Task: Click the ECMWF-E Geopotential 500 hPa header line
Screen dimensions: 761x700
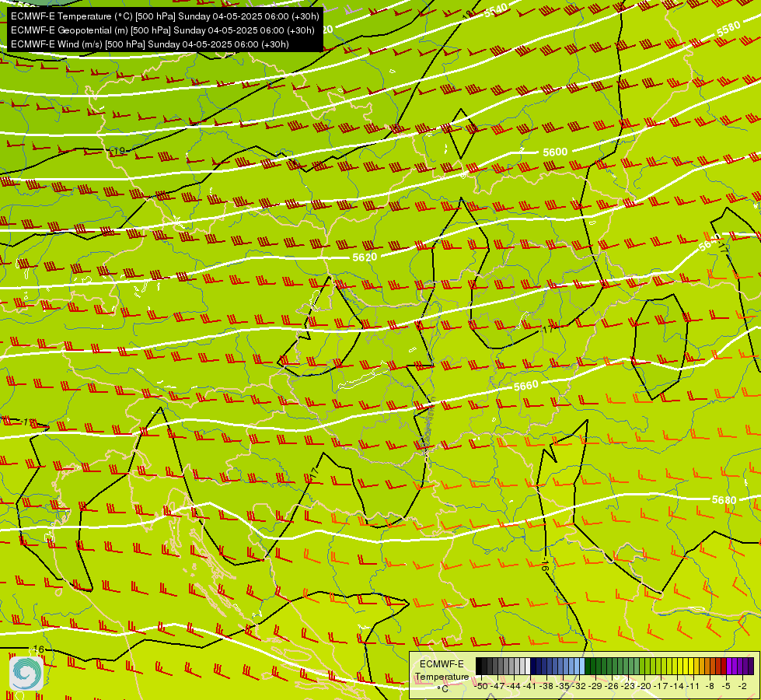Action: [162, 30]
